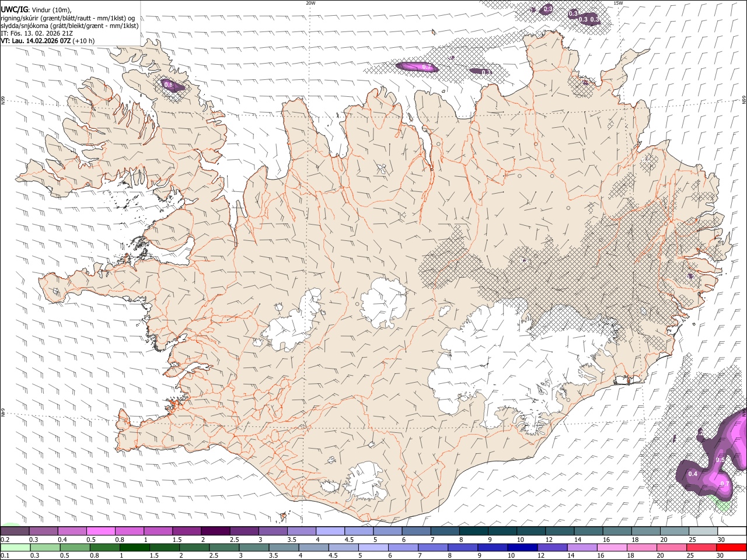This screenshot has height=560, width=747.
Task: Click the bright red 30 swatch in rain legend
Action: coord(731,547)
